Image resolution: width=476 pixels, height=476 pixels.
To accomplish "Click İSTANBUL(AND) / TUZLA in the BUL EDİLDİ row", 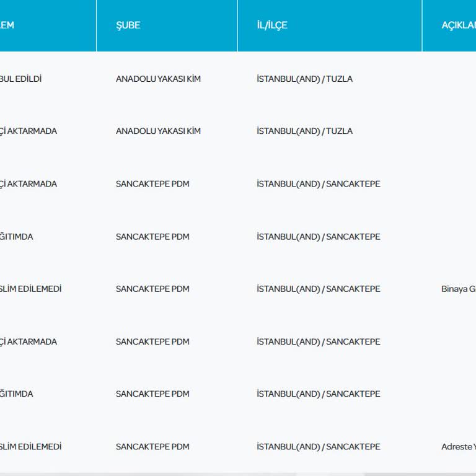I will (304, 79).
